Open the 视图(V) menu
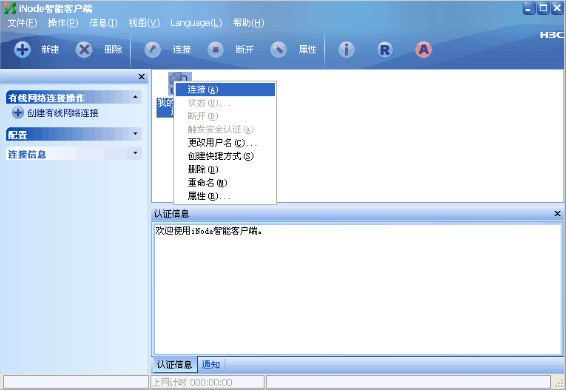The width and height of the screenshot is (566, 390). [144, 23]
